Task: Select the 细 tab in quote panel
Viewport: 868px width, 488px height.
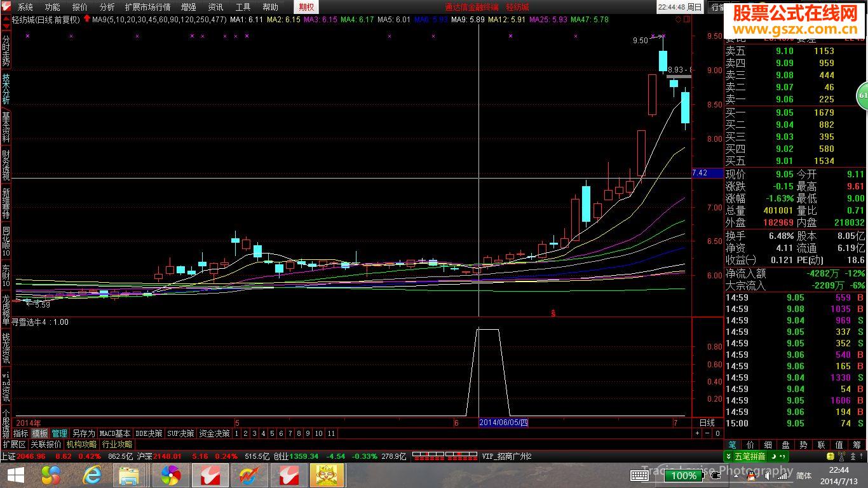Action: [768, 445]
